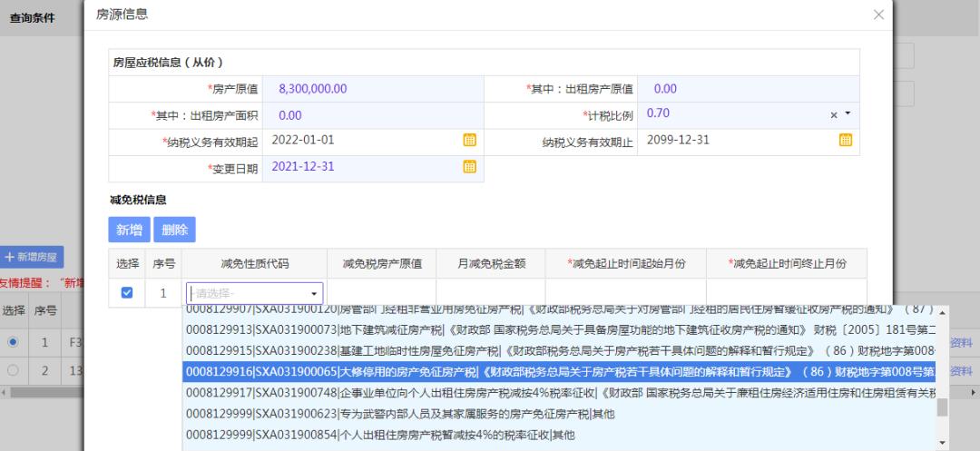Select the radio button for row 2
The height and width of the screenshot is (451, 980).
[x=13, y=371]
